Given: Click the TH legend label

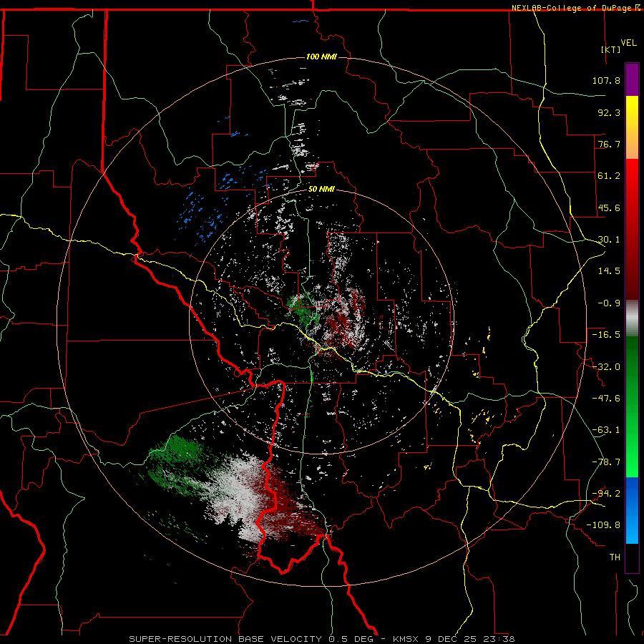Looking at the screenshot, I should [615, 557].
